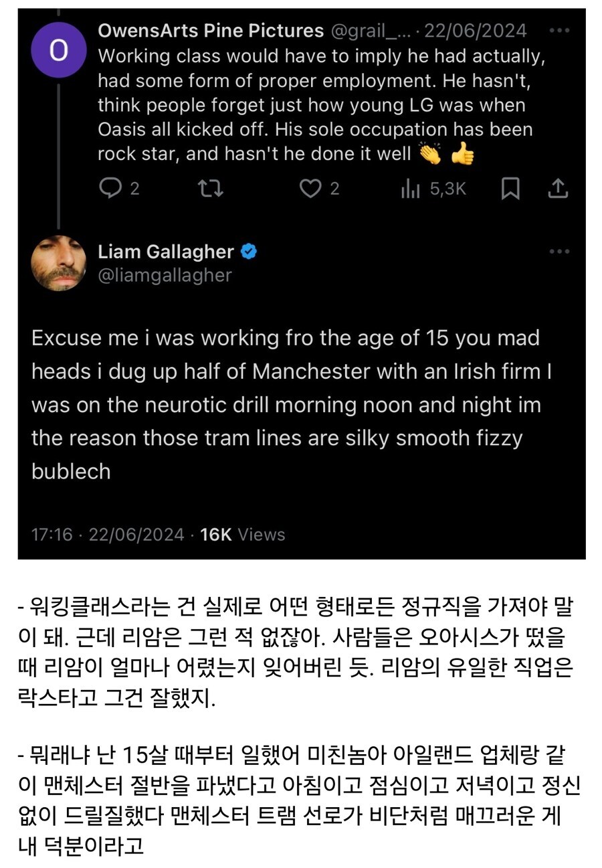This screenshot has width=602, height=868.
Task: Open the three-dot menu on Liam's tweet
Action: point(559,251)
